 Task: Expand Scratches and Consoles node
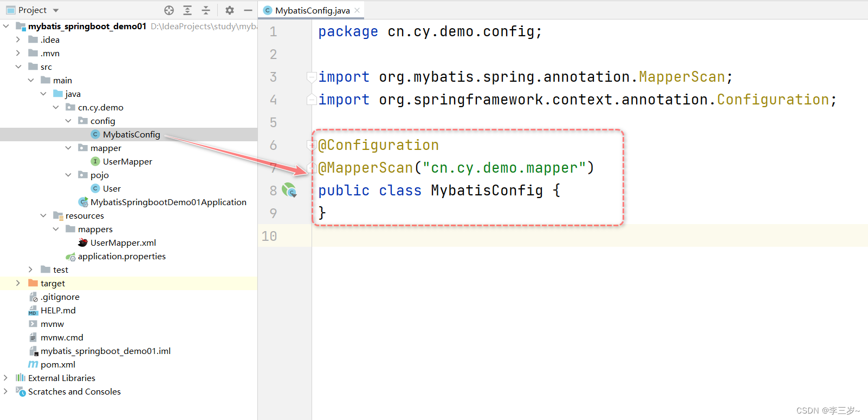point(6,391)
